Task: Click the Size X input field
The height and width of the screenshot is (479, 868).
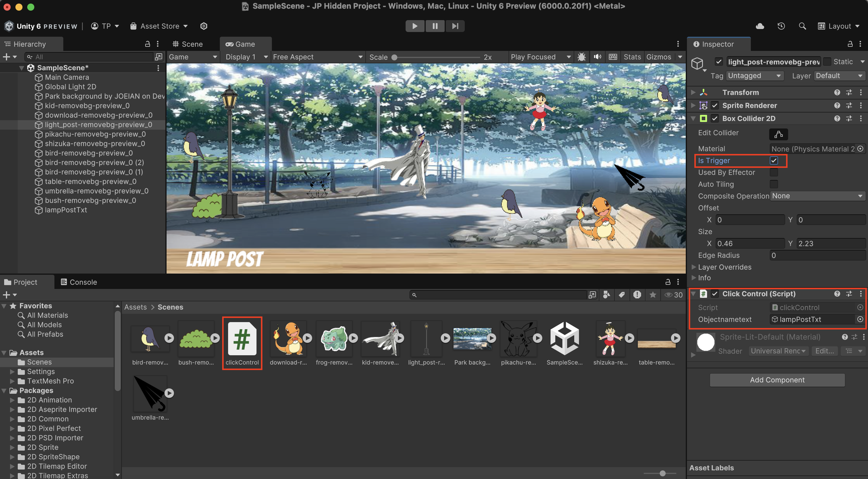Action: coord(750,243)
